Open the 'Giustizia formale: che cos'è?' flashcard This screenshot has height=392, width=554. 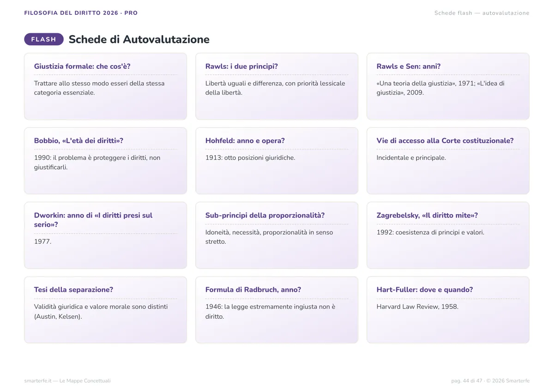tap(105, 86)
